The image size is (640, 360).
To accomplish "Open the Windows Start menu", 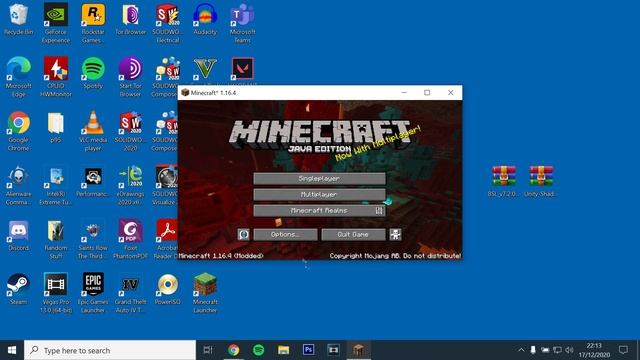I will [x=12, y=350].
